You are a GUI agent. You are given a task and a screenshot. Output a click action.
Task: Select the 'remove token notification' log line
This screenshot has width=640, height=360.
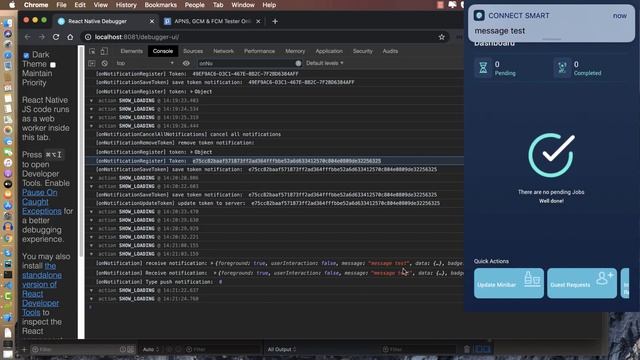[x=175, y=143]
